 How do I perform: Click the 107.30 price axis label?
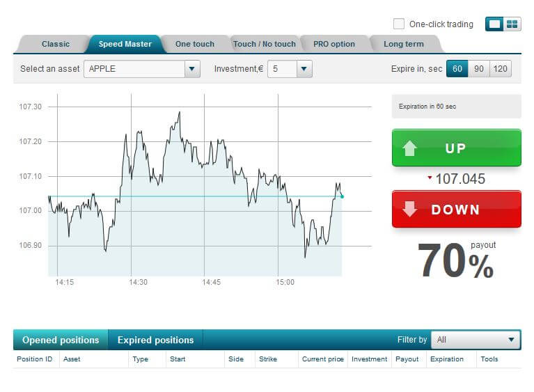31,107
